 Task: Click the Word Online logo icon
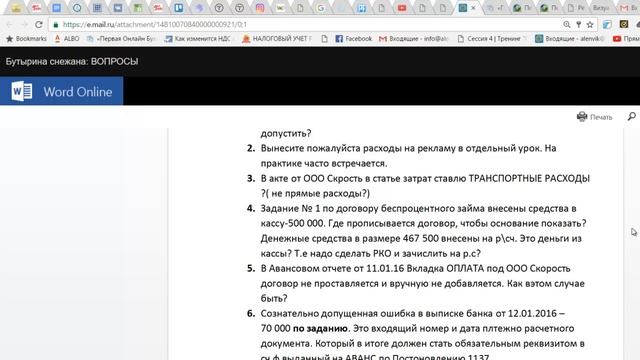(x=22, y=91)
